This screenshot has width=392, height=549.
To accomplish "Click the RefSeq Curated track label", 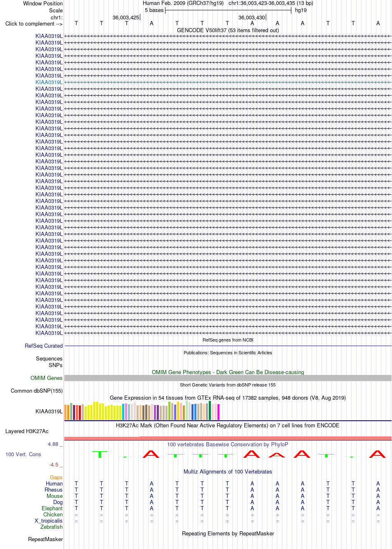I will pyautogui.click(x=44, y=346).
